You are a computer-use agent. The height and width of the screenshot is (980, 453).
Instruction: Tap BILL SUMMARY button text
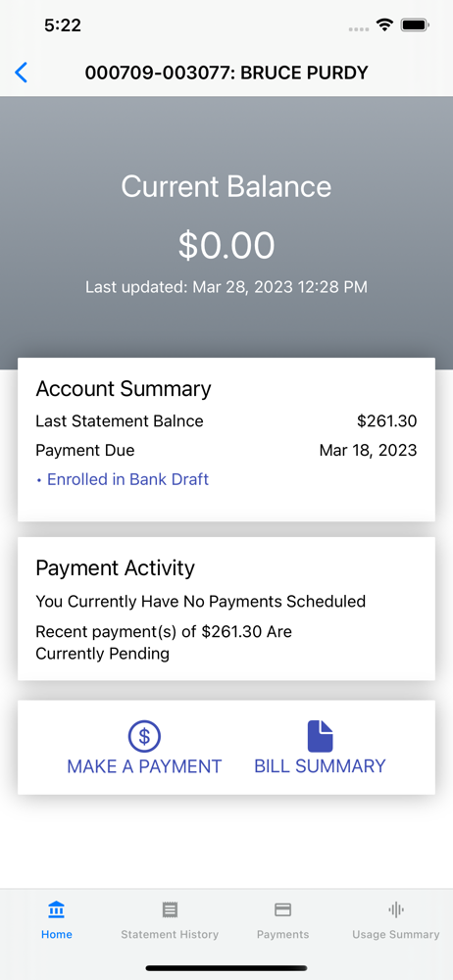[x=320, y=766]
